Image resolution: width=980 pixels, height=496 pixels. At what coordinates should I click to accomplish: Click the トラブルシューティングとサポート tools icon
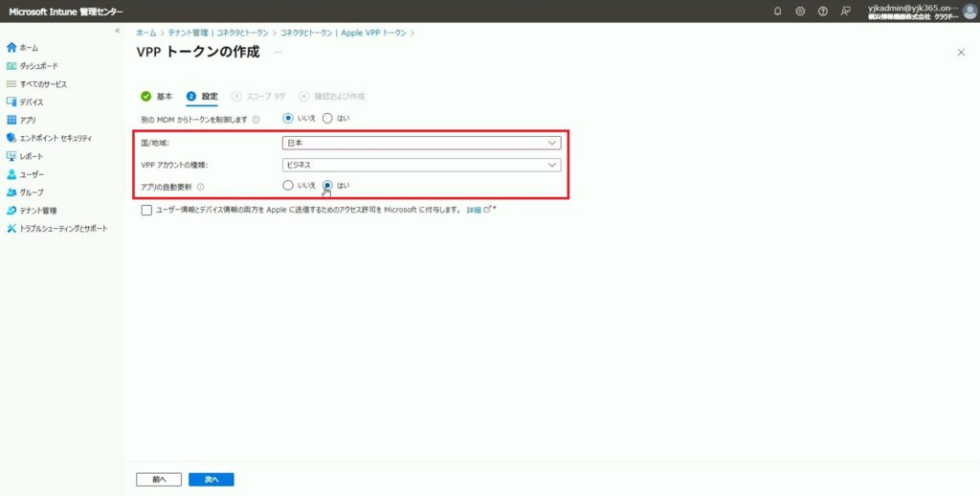coord(11,229)
